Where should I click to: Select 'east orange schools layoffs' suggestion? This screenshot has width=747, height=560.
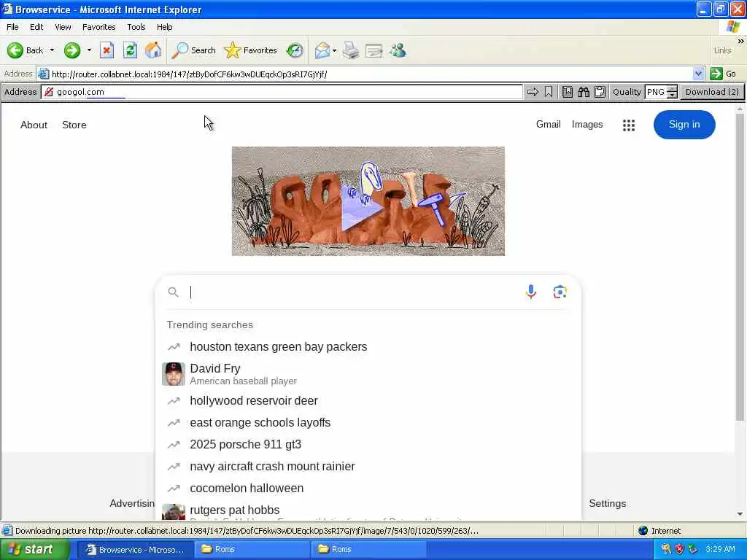click(x=368, y=422)
